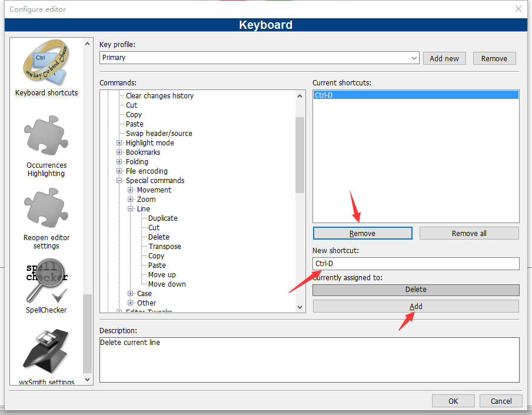Select the Transpose command in the tree
The width and height of the screenshot is (532, 415).
click(x=164, y=246)
